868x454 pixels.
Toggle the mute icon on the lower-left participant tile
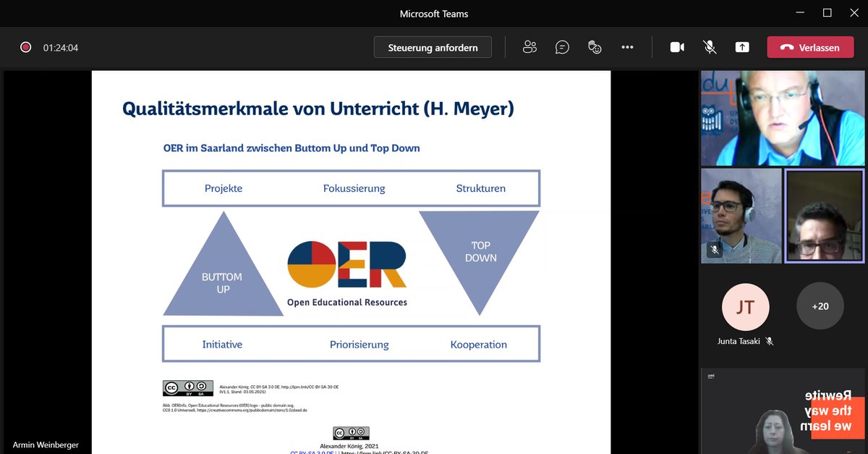pos(715,250)
